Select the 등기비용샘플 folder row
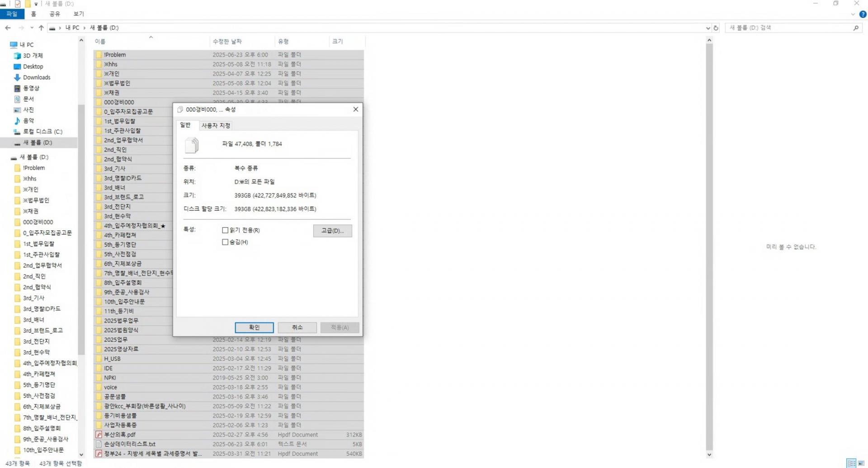The image size is (868, 468). click(229, 416)
